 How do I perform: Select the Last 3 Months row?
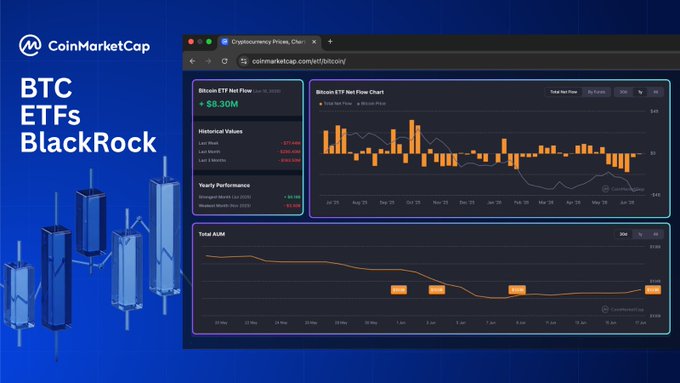(x=249, y=160)
